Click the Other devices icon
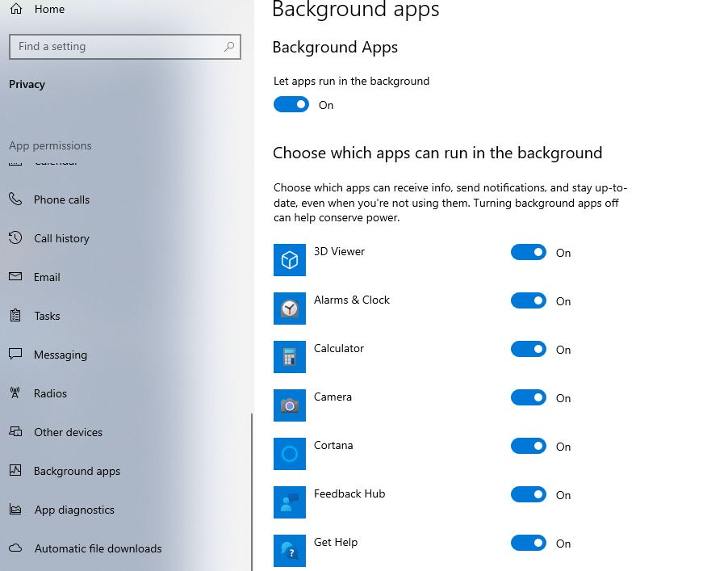 [15, 431]
